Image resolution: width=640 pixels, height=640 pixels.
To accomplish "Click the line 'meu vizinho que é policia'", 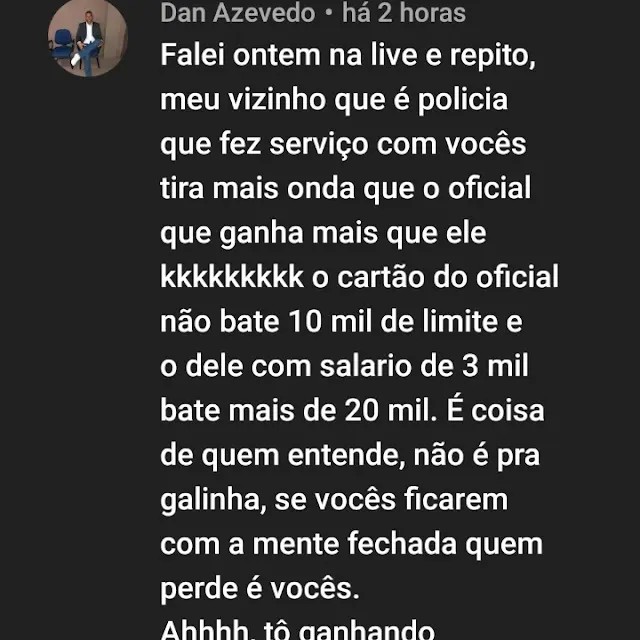I will pyautogui.click(x=334, y=100).
